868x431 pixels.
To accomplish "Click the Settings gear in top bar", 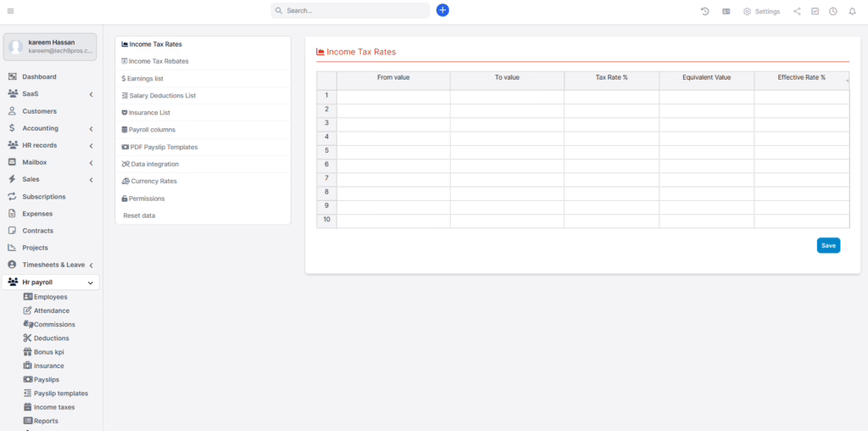I will (x=761, y=11).
